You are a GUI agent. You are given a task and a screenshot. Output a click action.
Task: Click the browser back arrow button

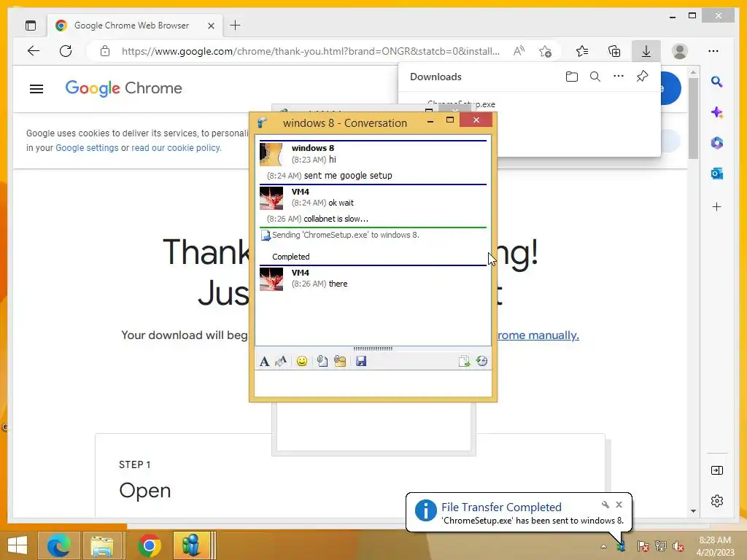pos(34,51)
